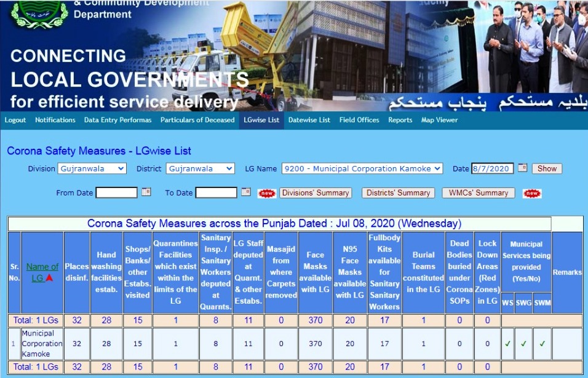Image resolution: width=588 pixels, height=378 pixels.
Task: Click the Sr. No. column header
Action: coord(14,272)
